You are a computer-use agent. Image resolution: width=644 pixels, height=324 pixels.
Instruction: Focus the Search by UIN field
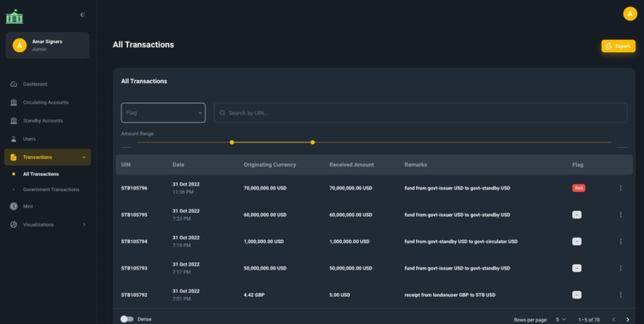coord(420,113)
